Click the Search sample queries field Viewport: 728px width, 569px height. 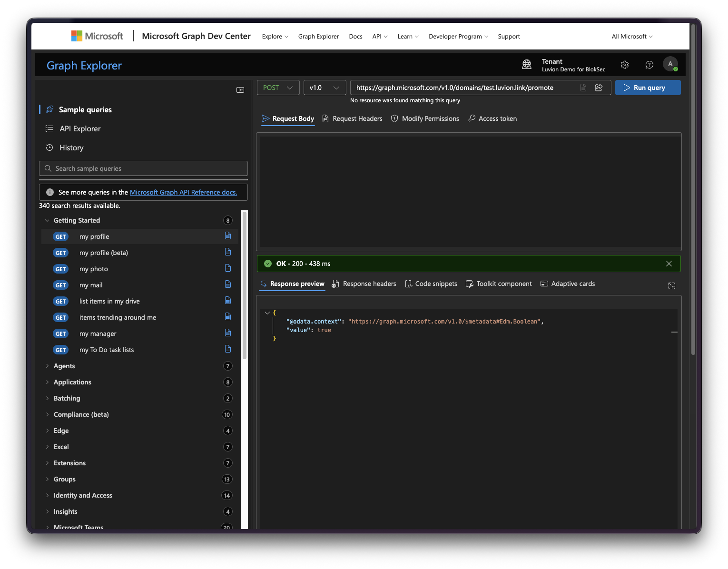click(x=143, y=168)
